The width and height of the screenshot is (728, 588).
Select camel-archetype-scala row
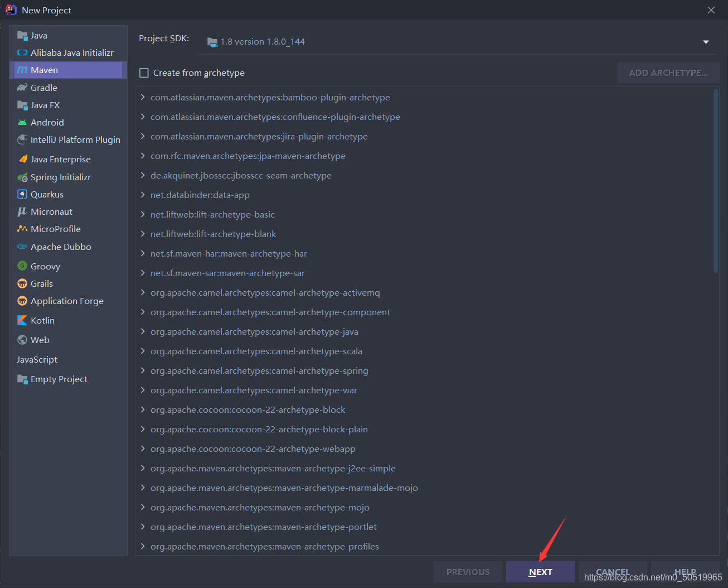click(x=426, y=351)
